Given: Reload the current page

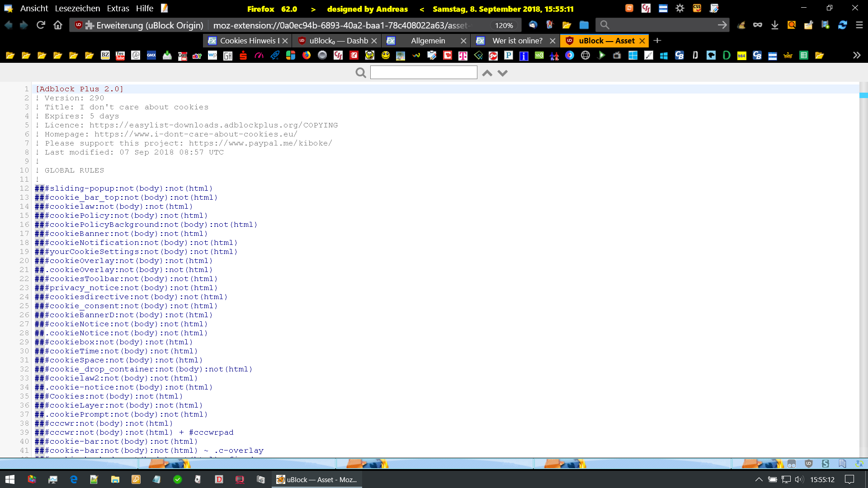Looking at the screenshot, I should pyautogui.click(x=41, y=25).
